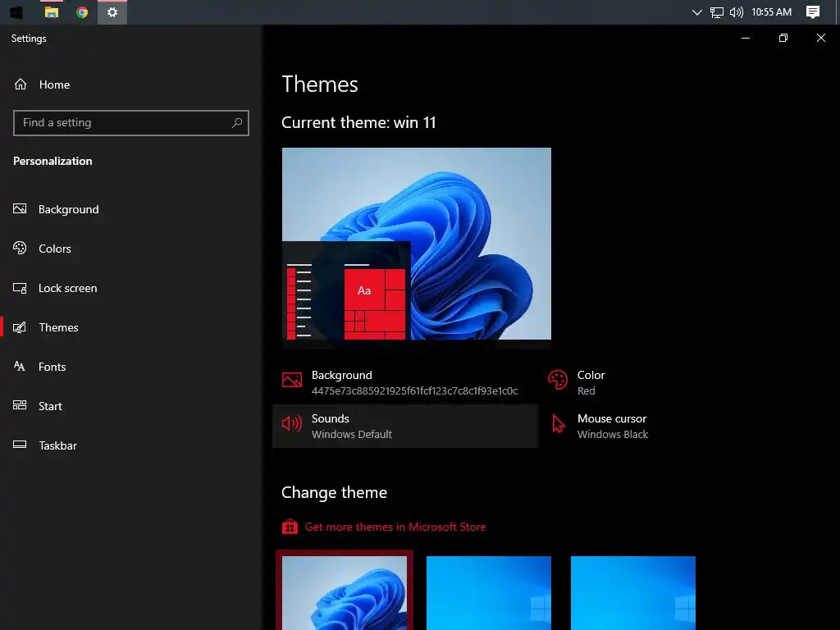Select the Settings gear taskbar icon
Image resolution: width=840 pixels, height=630 pixels.
click(112, 11)
